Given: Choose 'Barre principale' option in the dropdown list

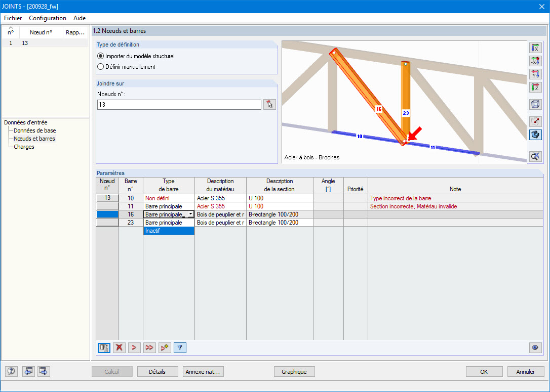Looking at the screenshot, I should point(169,223).
